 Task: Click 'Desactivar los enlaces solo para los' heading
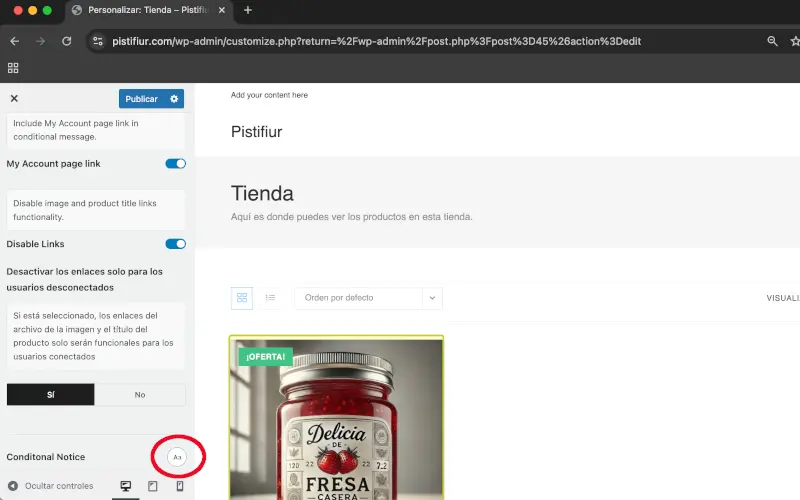click(x=85, y=271)
